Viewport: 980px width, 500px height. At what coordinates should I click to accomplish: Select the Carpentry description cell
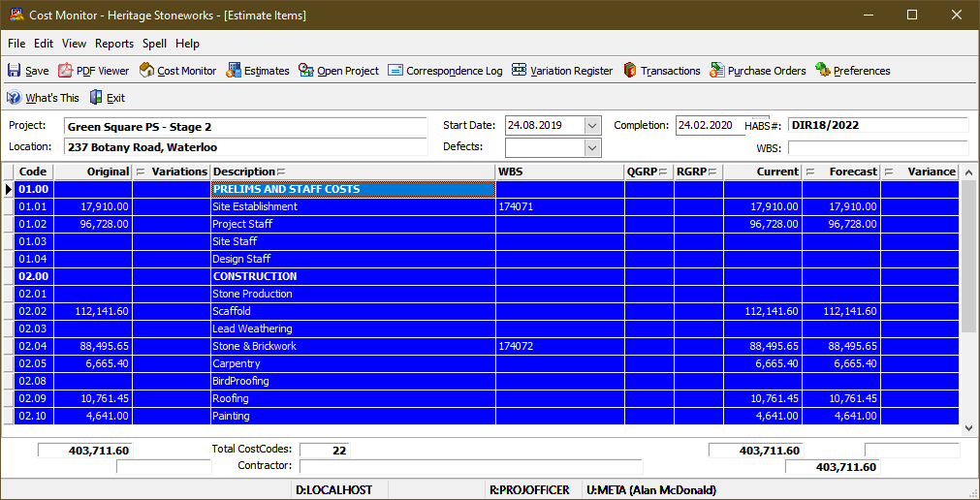(x=353, y=363)
